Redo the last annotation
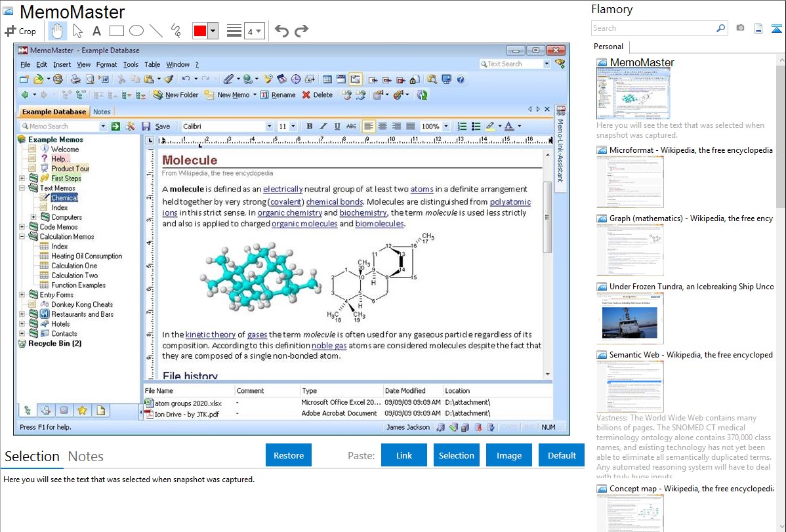This screenshot has height=532, width=786. [301, 31]
